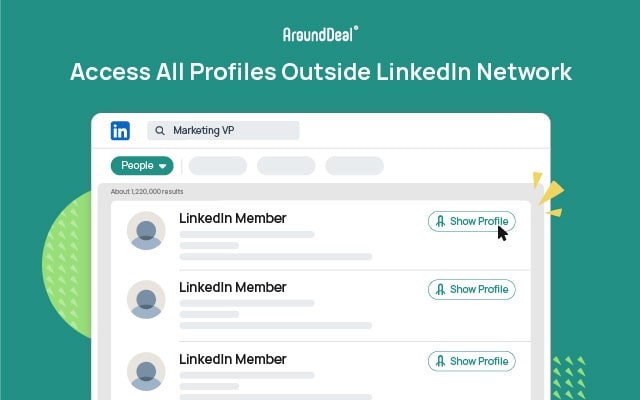The height and width of the screenshot is (400, 640).
Task: Click the People dropdown arrow
Action: click(x=163, y=167)
